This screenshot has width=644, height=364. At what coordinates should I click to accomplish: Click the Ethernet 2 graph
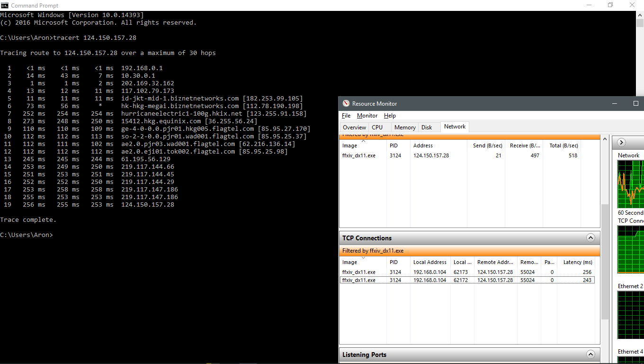[631, 315]
